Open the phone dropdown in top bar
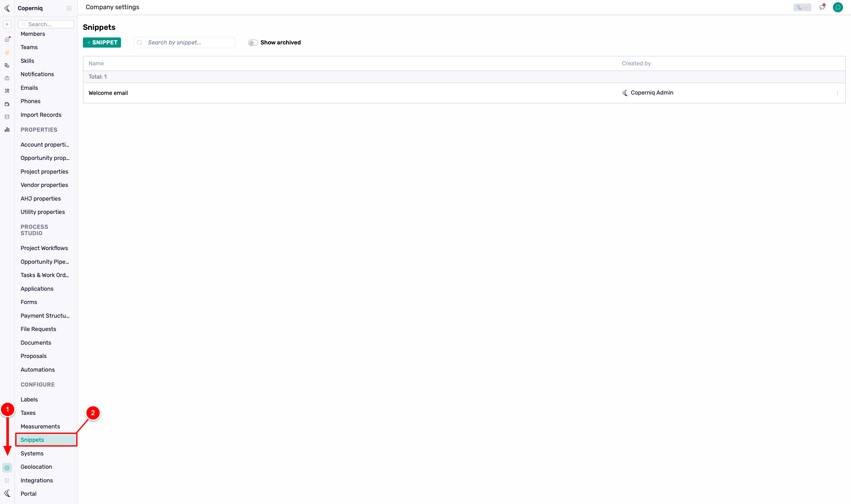Screen dimensions: 851x504 point(802,7)
